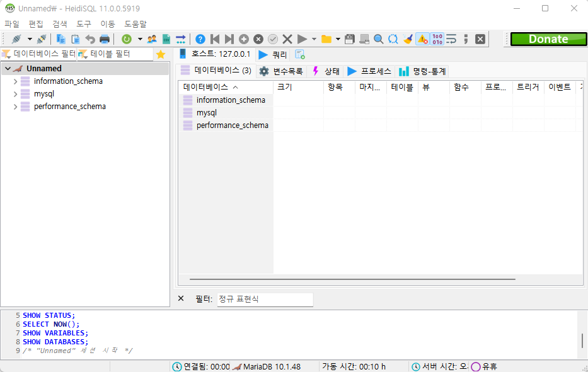Open the 도움말 menu
Viewport: 588px width, 372px height.
click(x=135, y=24)
